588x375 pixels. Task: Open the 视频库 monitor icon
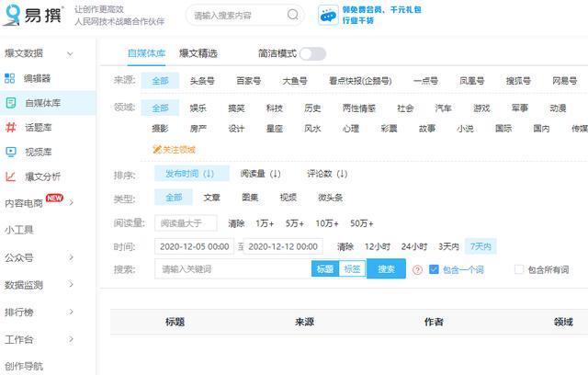[11, 152]
